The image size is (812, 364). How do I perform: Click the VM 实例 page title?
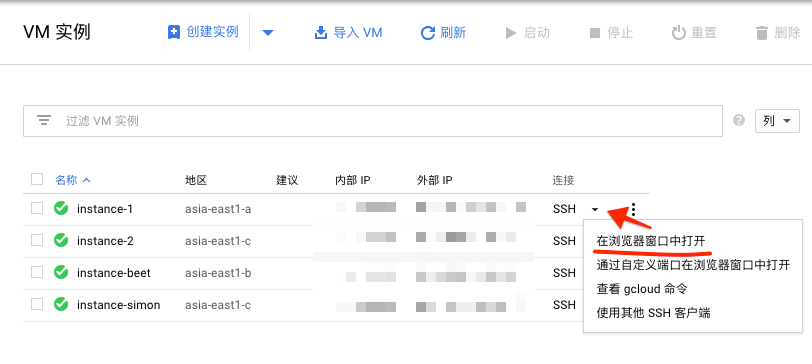(57, 32)
